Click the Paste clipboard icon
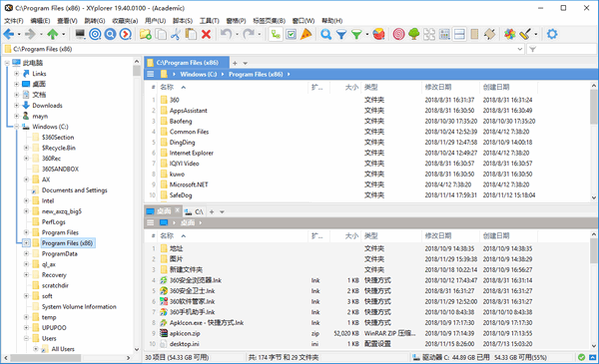The width and height of the screenshot is (599, 364). [x=191, y=34]
